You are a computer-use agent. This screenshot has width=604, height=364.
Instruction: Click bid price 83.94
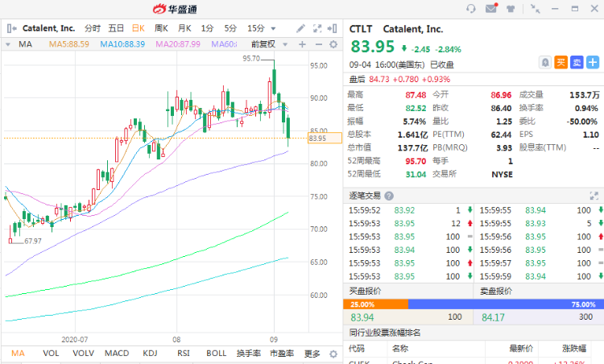[362, 318]
